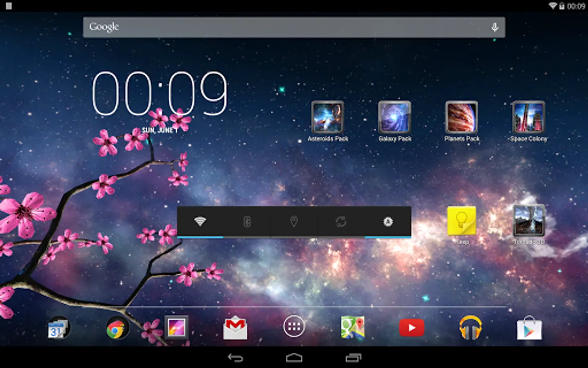
Task: Toggle Wi-Fi in power control widget
Action: [200, 222]
